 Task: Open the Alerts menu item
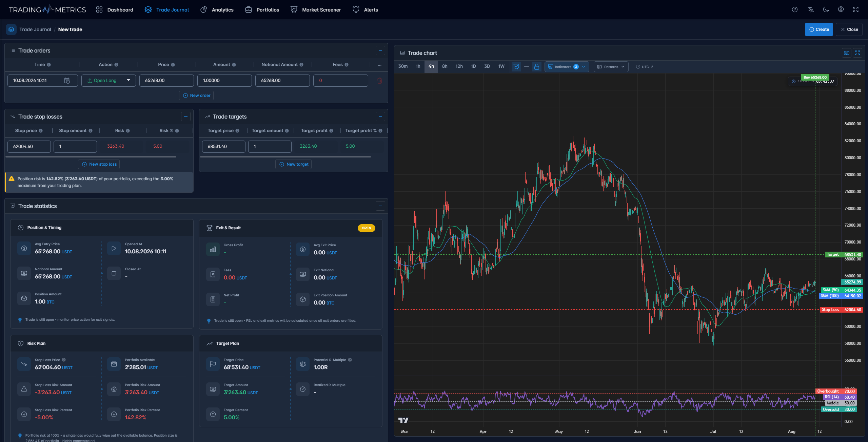(x=365, y=10)
